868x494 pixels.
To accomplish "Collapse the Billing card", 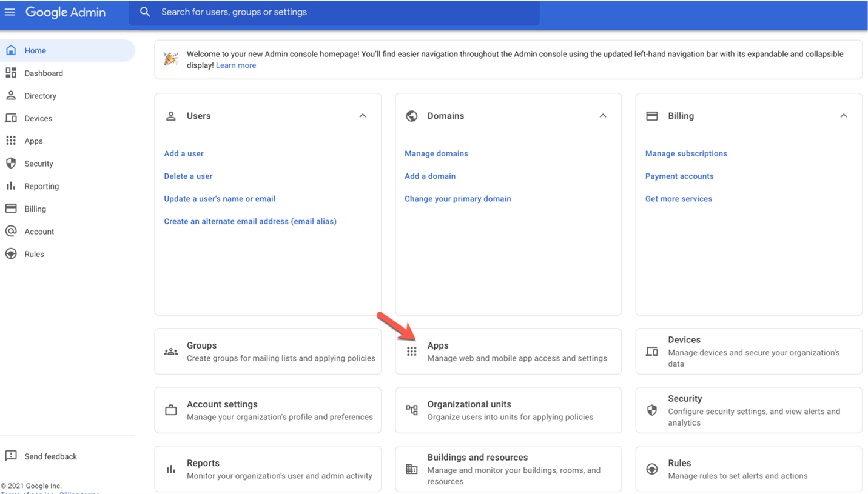I will pyautogui.click(x=844, y=116).
